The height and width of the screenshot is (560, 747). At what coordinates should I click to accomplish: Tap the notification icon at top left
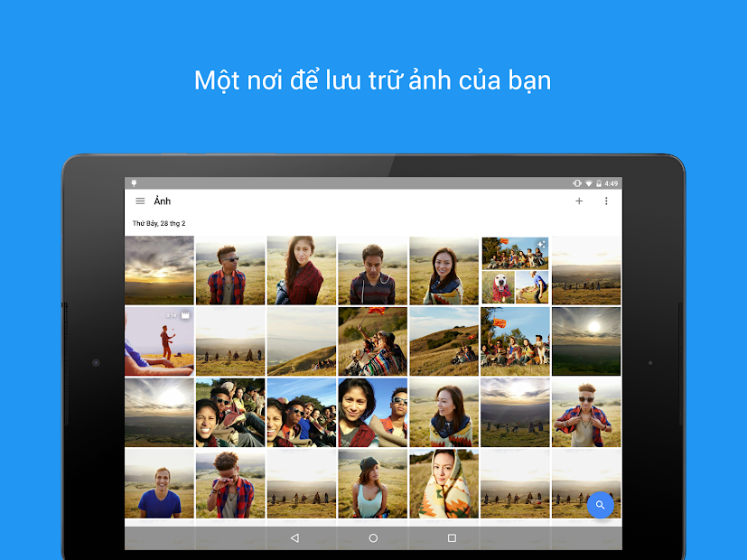pos(134,182)
